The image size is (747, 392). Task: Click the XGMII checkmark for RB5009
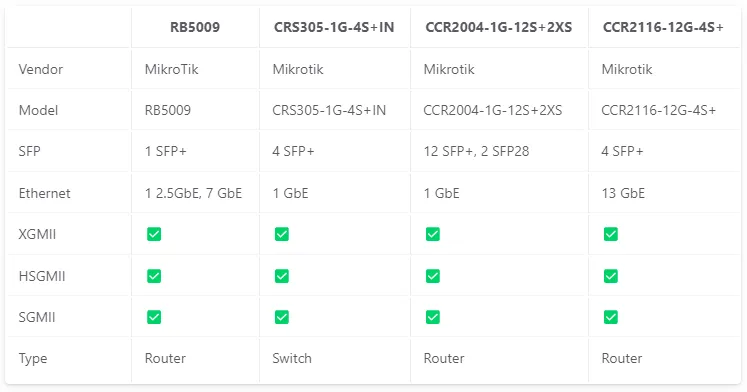(x=154, y=234)
